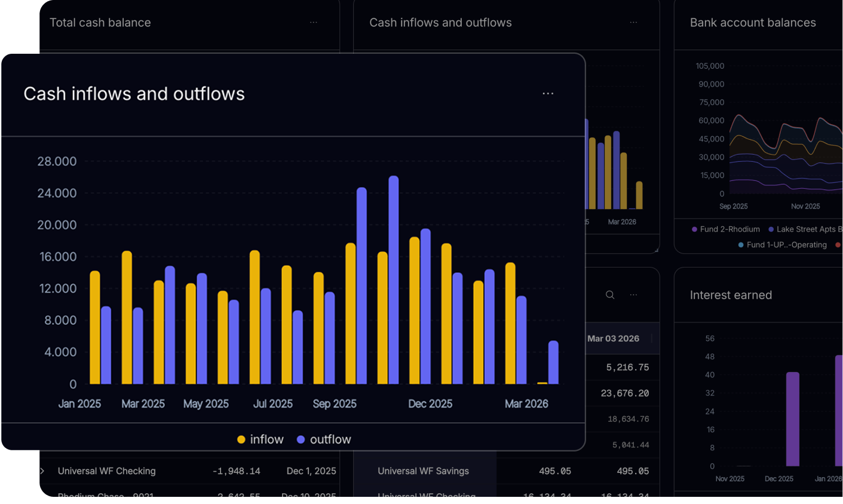This screenshot has height=504, width=843.
Task: Select the Mar 03 2026 column header
Action: tap(613, 339)
